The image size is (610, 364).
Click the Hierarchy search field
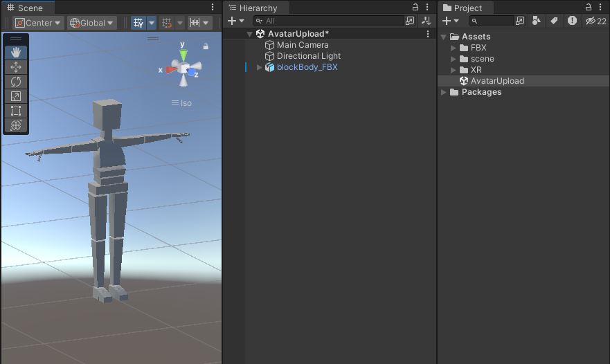pos(332,21)
